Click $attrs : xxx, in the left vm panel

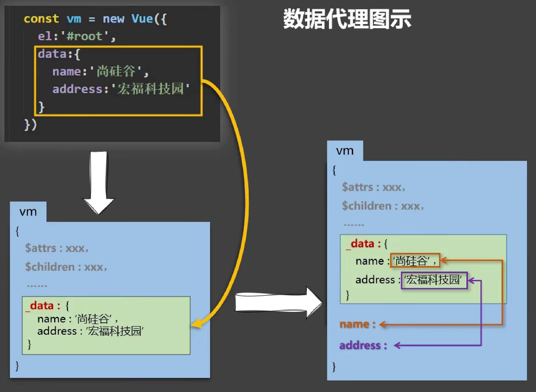click(57, 248)
